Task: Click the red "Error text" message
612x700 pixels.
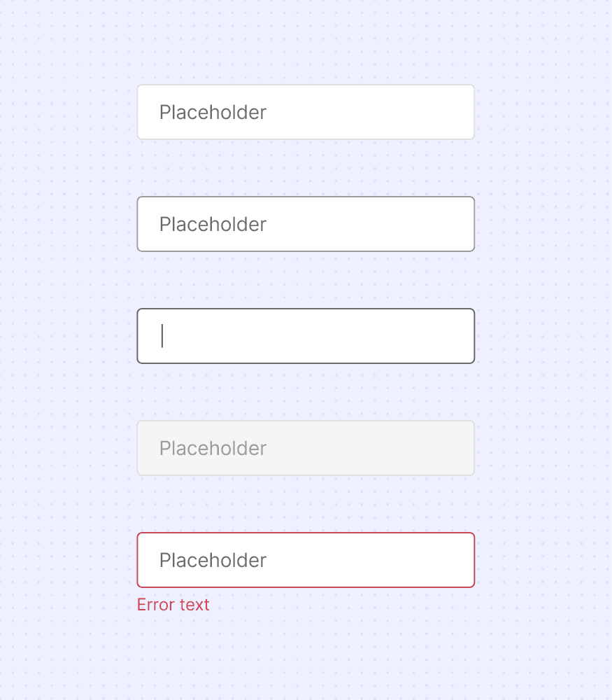Action: point(173,605)
